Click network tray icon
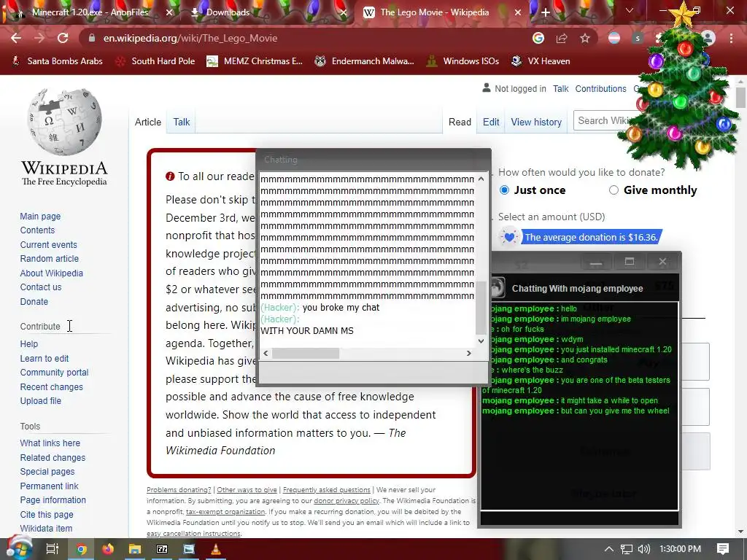Image resolution: width=747 pixels, height=560 pixels. (627, 549)
